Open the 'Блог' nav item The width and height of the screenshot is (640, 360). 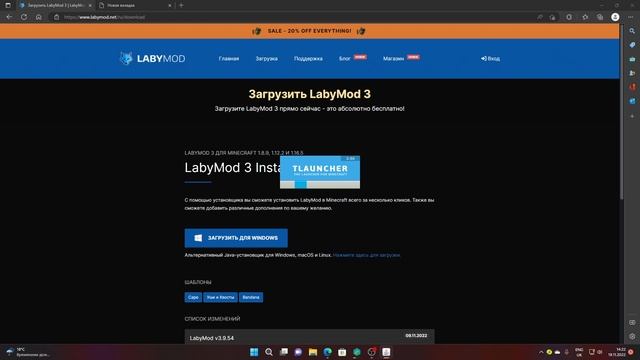(x=344, y=59)
